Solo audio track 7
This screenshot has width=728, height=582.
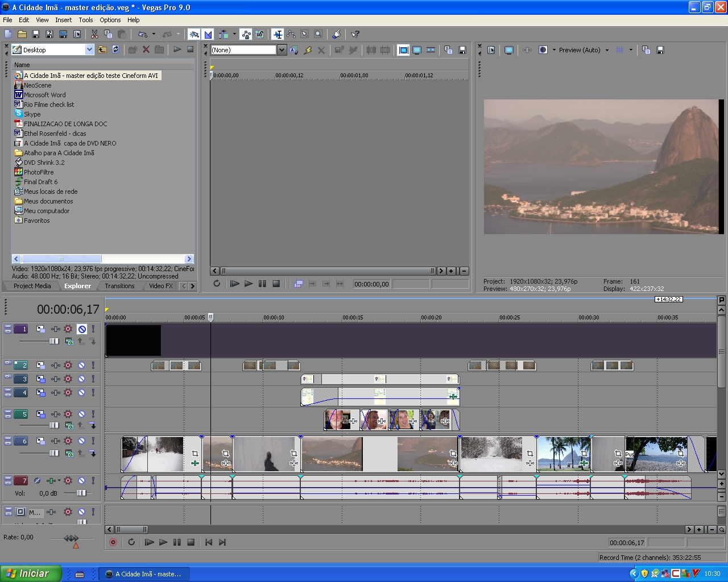[x=93, y=481]
